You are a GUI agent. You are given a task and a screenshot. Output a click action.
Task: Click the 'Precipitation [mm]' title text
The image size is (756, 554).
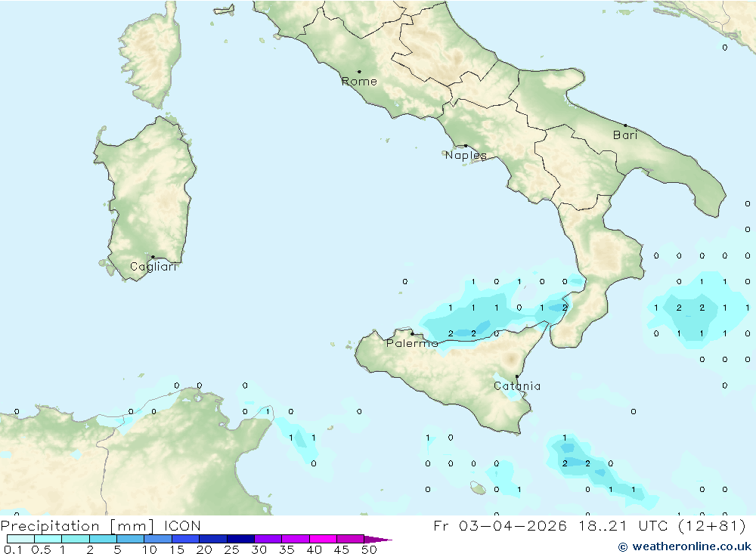77,526
